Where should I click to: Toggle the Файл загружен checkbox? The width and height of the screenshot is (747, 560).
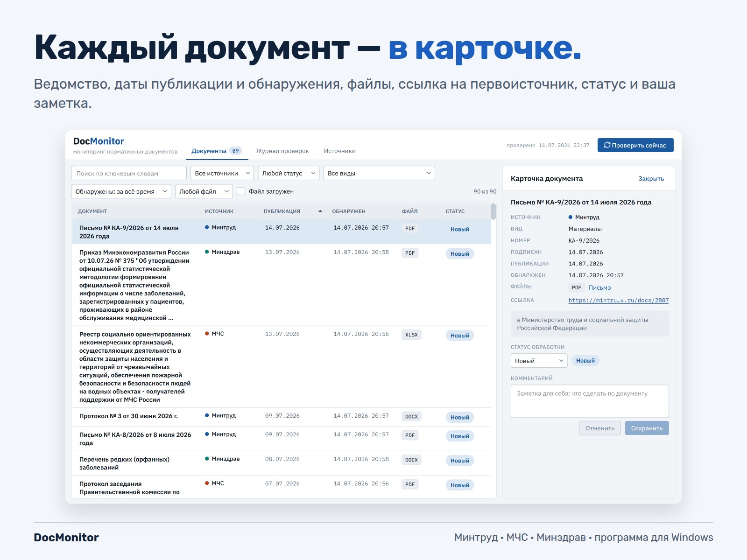[x=241, y=191]
